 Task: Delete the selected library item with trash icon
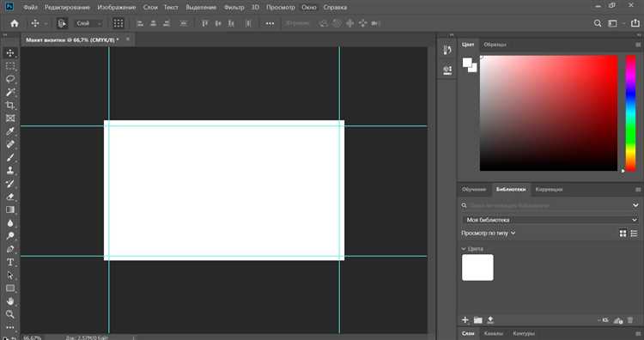(x=630, y=320)
